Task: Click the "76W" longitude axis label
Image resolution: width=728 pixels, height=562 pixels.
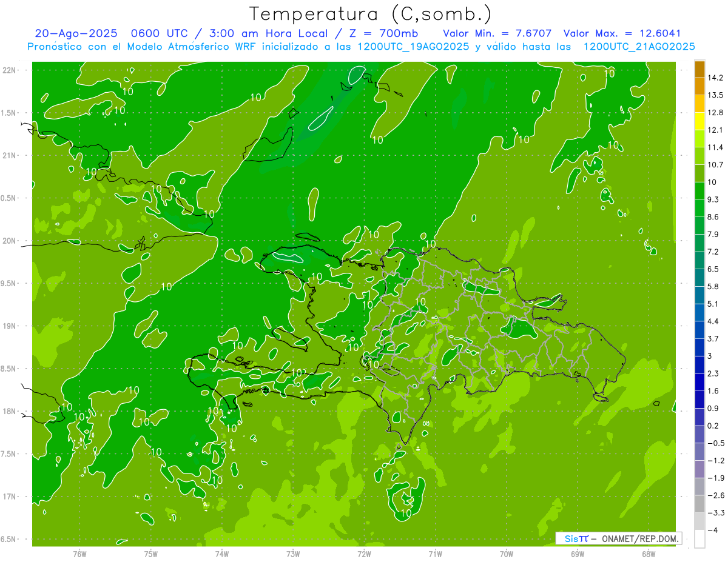Action: pos(79,554)
